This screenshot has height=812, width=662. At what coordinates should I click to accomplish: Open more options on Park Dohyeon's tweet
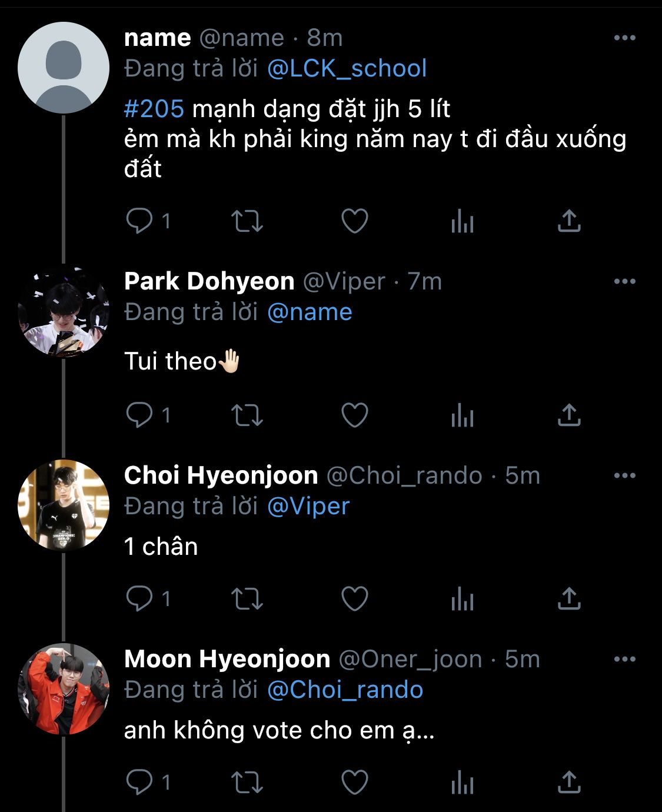[624, 281]
